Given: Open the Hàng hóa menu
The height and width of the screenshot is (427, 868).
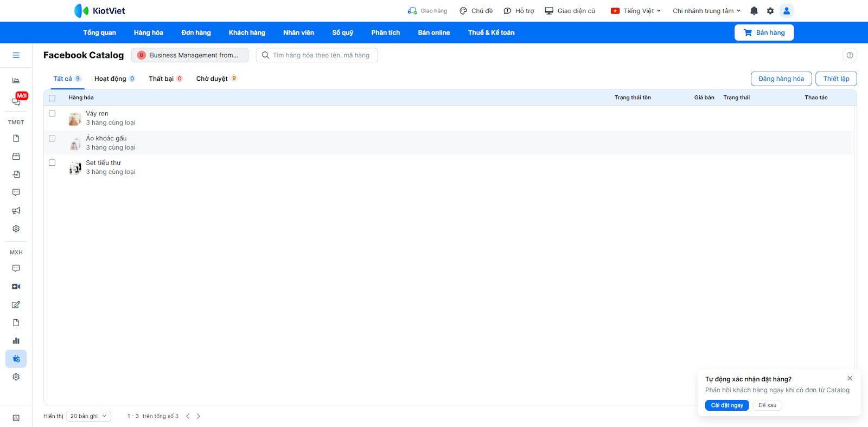Looking at the screenshot, I should tap(149, 33).
